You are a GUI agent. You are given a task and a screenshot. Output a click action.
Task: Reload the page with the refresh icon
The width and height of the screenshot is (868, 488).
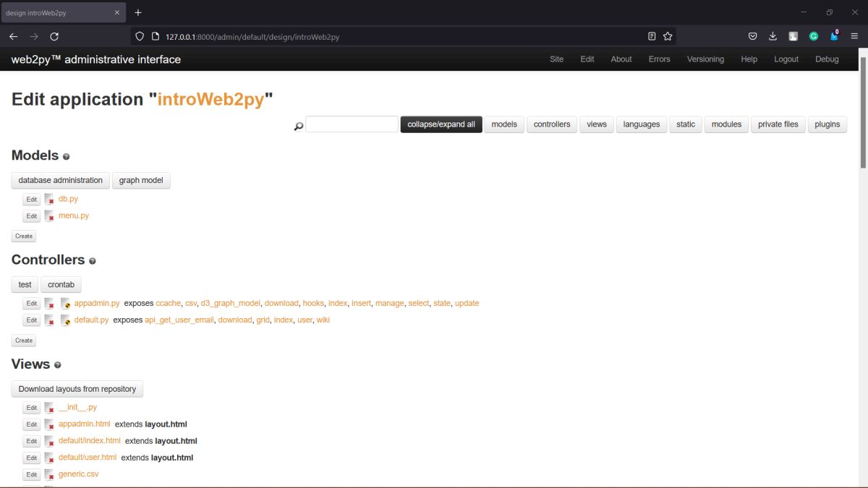pos(54,36)
